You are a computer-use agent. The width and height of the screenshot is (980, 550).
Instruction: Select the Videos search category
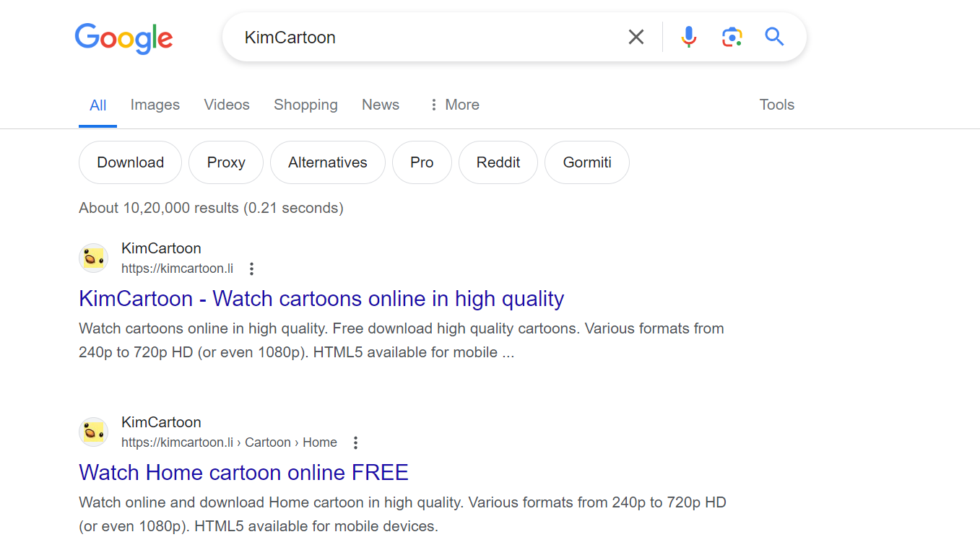coord(226,105)
